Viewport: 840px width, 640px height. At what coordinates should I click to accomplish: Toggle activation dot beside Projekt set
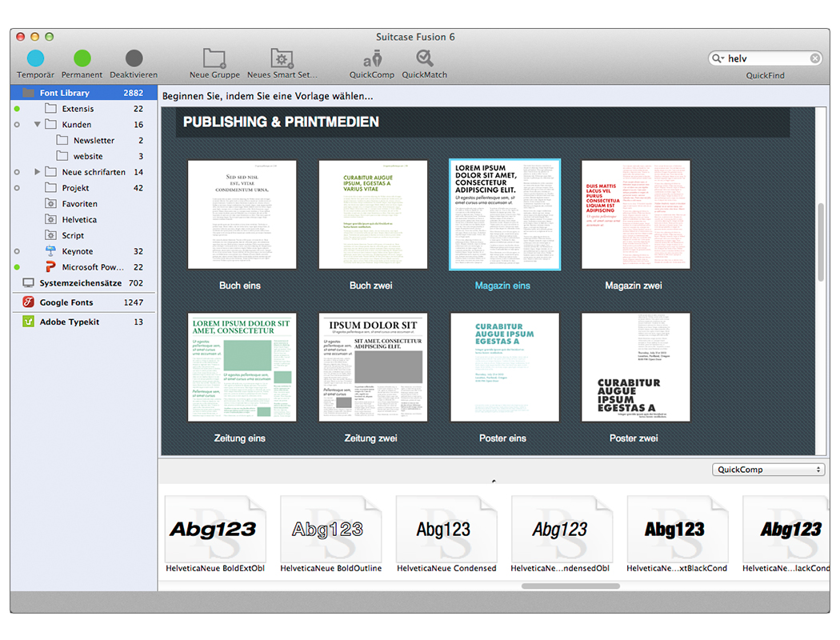[x=17, y=188]
